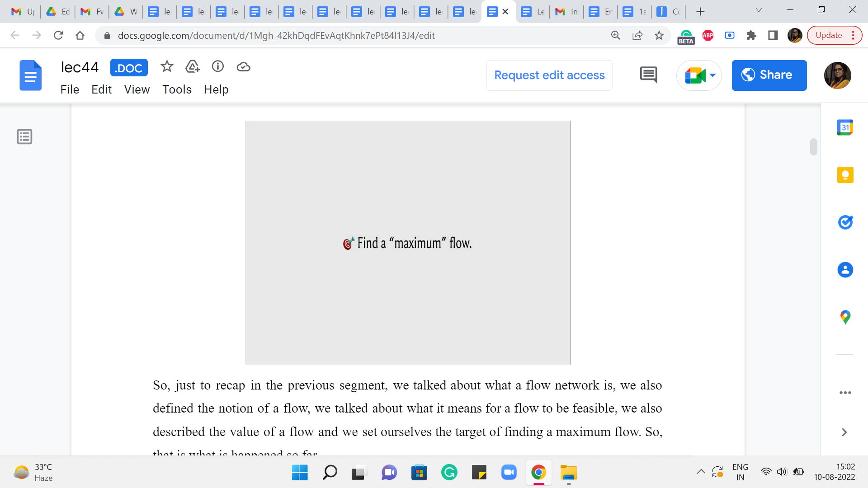
Task: Open the comment history icon
Action: (x=648, y=75)
